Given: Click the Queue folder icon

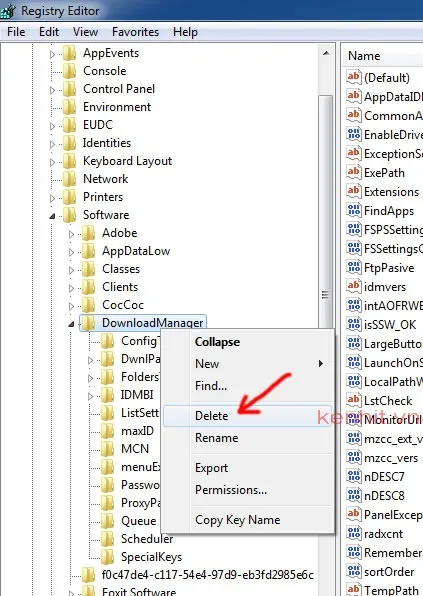Looking at the screenshot, I should click(x=108, y=521).
